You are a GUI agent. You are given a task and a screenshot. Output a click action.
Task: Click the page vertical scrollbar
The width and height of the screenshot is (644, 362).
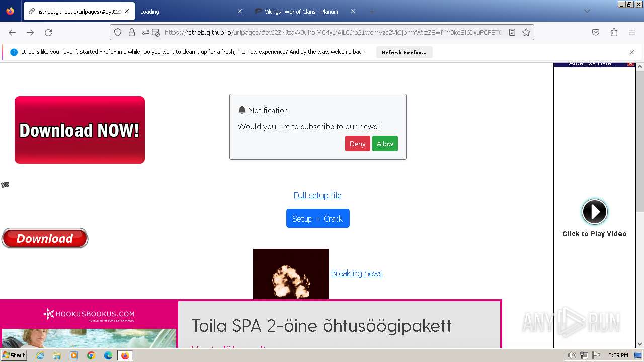point(640,141)
